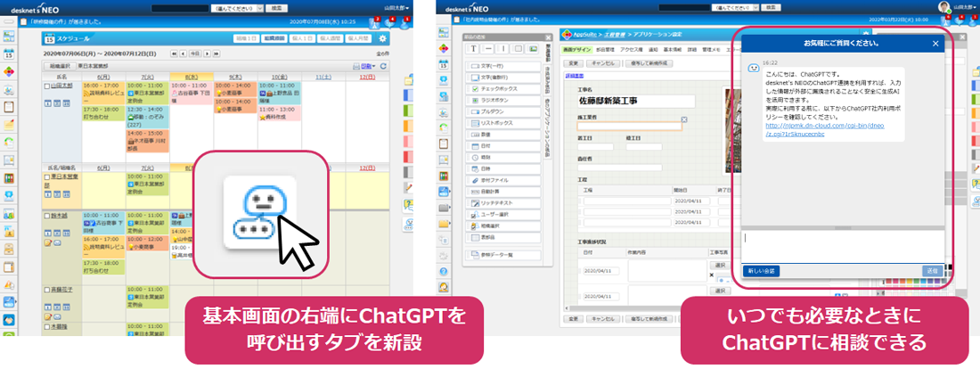Toggle checkbox next to 山田太郎
Image resolution: width=980 pixels, height=369 pixels.
click(47, 87)
